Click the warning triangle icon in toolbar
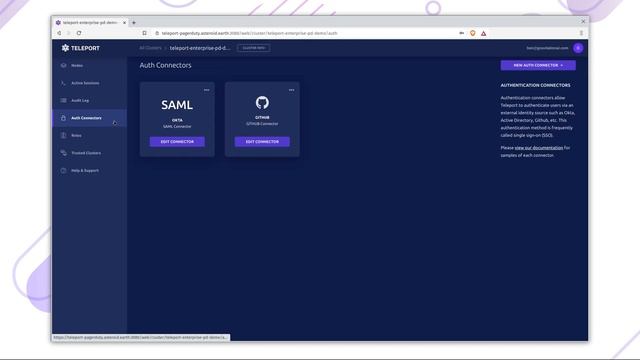Image resolution: width=640 pixels, height=360 pixels. (x=484, y=33)
